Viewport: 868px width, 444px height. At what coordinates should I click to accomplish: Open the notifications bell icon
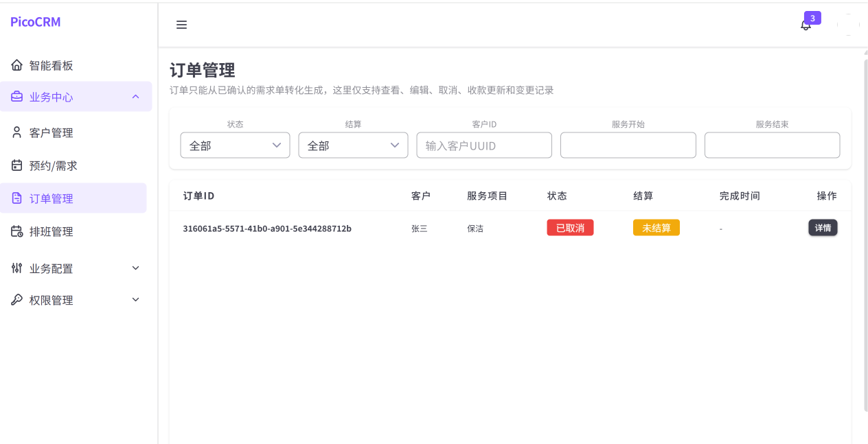(x=806, y=25)
